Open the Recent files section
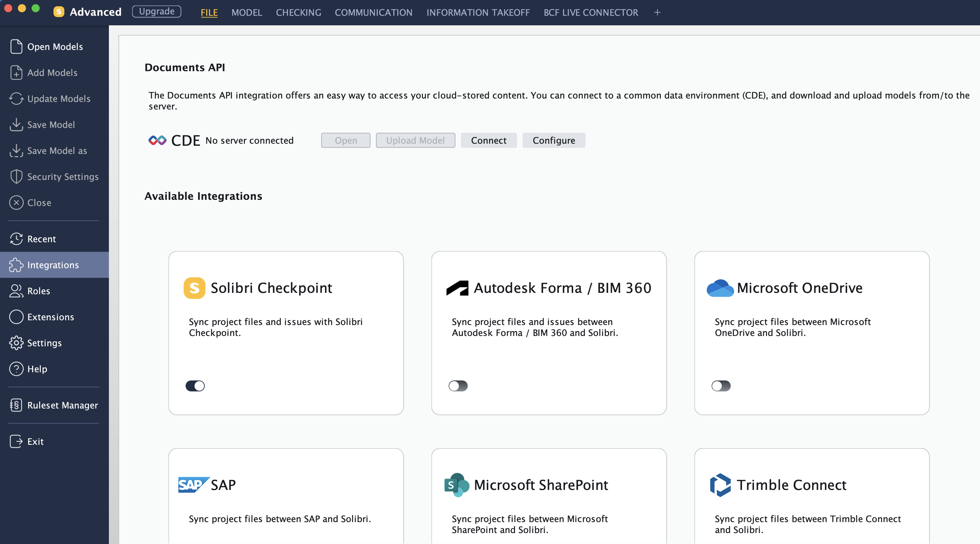 (41, 239)
